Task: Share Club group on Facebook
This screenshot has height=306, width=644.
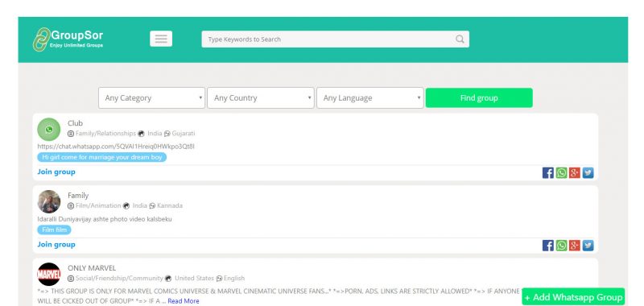Action: click(x=548, y=173)
